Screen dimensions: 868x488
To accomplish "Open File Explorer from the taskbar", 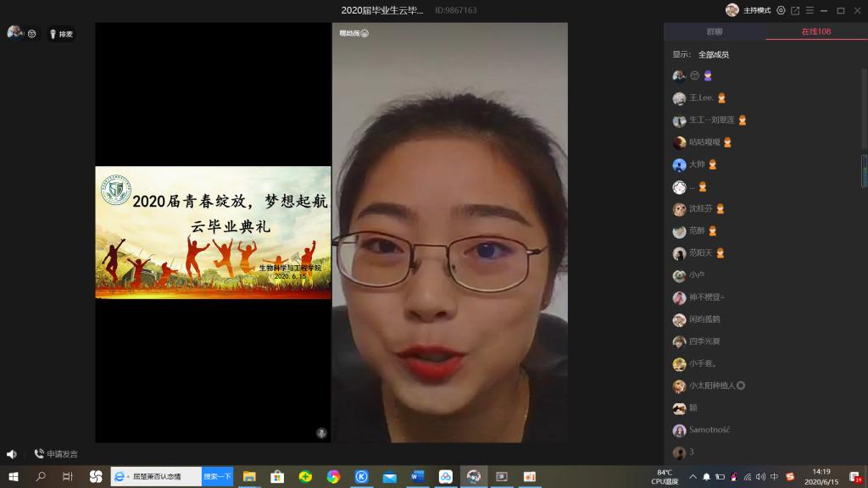I will (249, 476).
